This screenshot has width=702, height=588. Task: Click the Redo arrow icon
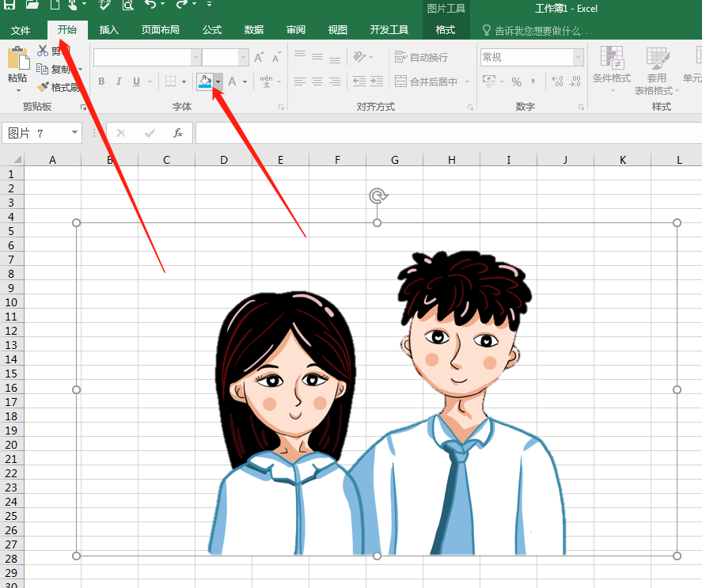tap(182, 4)
